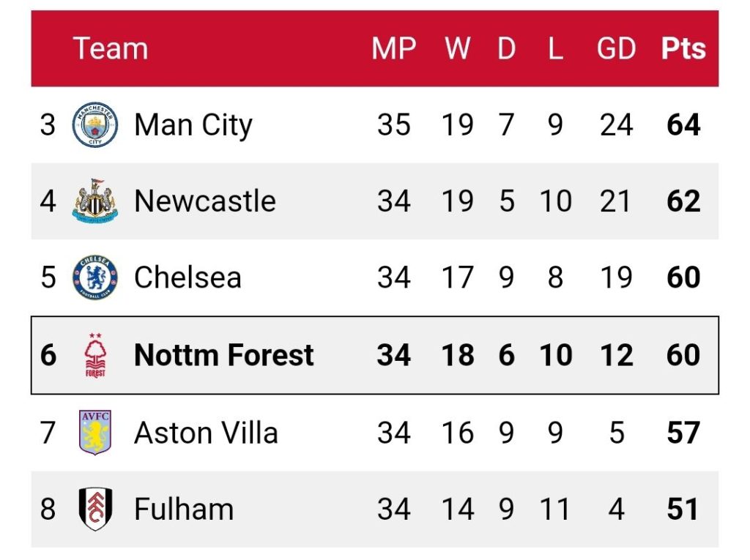Open the Aston Villa team name
Viewport: 750px width, 560px height.
206,433
